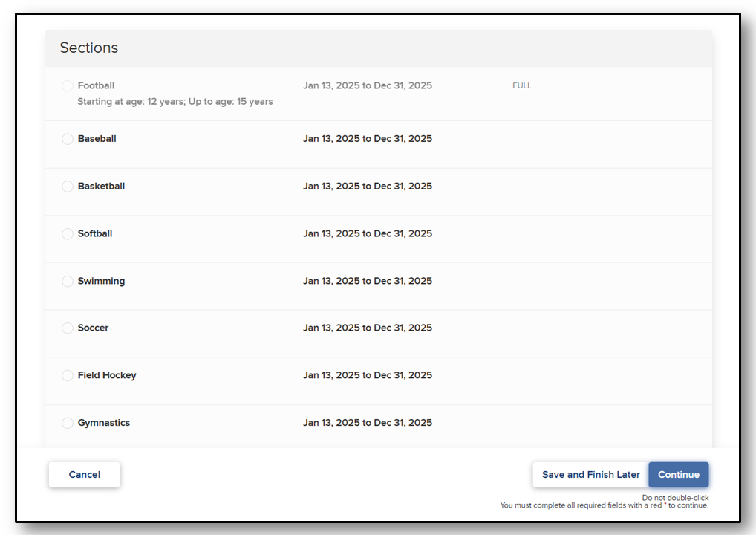Select the Baseball radio button
756x535 pixels.
pyautogui.click(x=68, y=139)
